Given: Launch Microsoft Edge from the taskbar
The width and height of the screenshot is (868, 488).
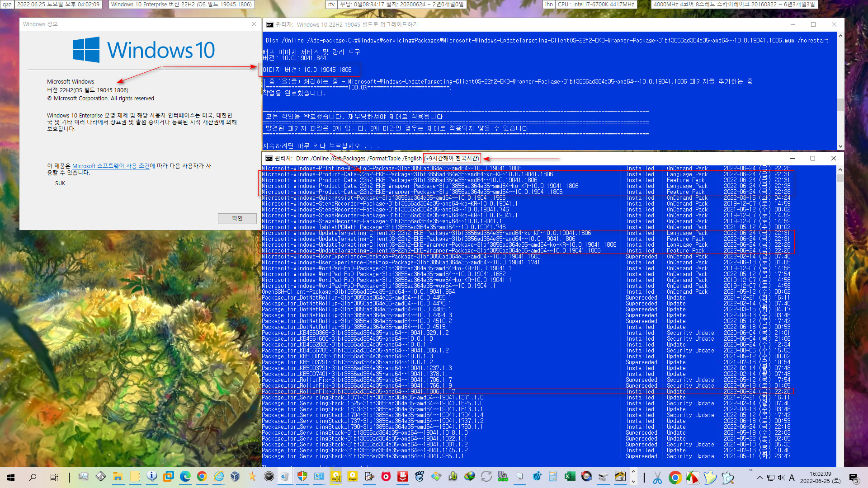Looking at the screenshot, I should (x=185, y=477).
